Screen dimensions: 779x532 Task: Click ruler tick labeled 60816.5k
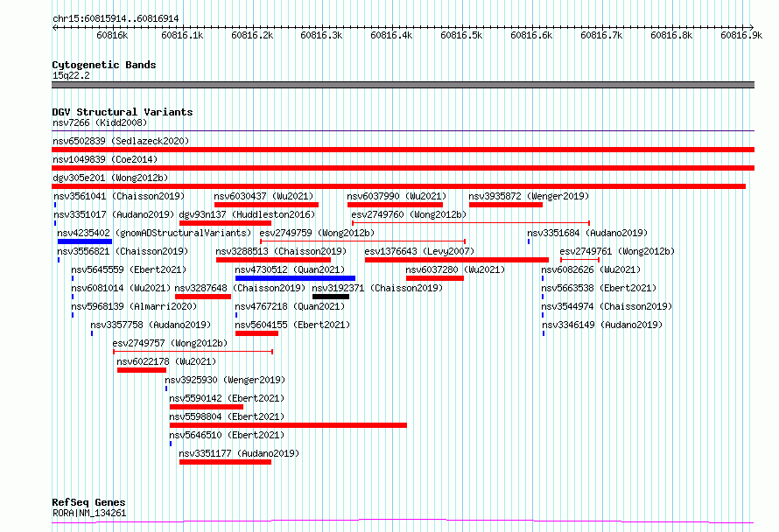461,35
